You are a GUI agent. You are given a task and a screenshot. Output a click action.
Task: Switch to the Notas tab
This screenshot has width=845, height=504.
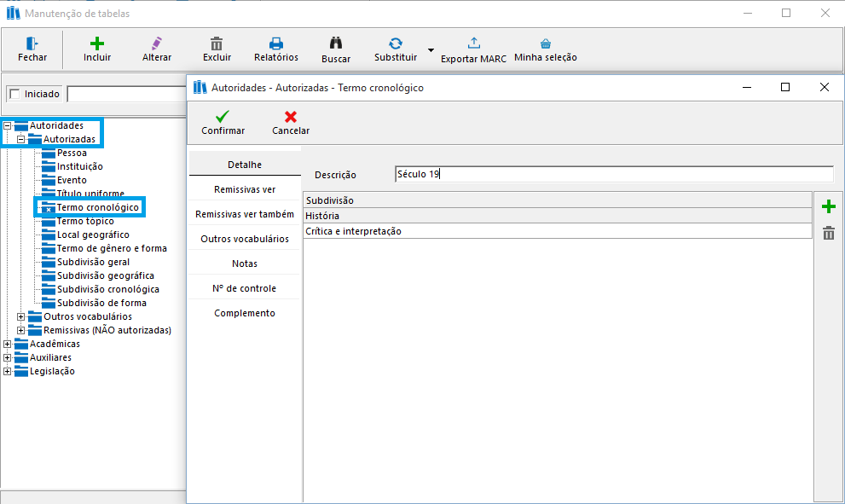click(x=245, y=264)
